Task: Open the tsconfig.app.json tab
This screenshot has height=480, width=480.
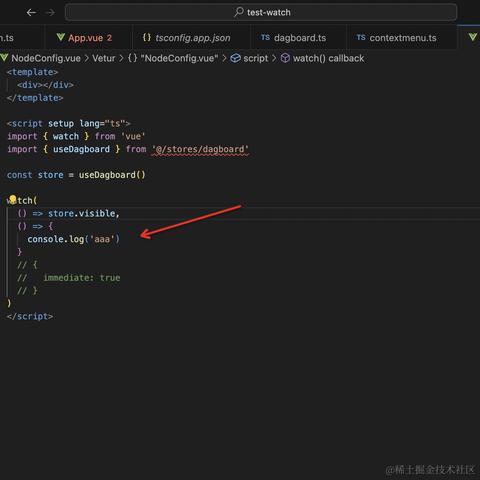Action: click(x=192, y=38)
